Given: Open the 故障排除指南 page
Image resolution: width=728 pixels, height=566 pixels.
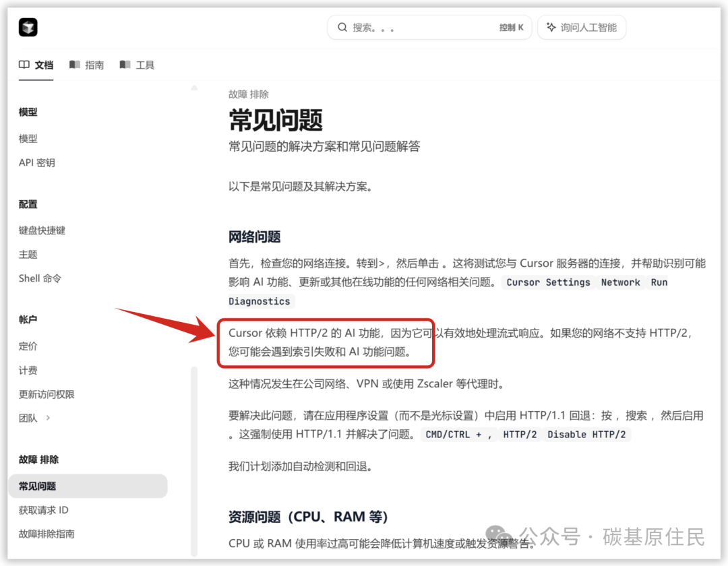Looking at the screenshot, I should [x=47, y=534].
